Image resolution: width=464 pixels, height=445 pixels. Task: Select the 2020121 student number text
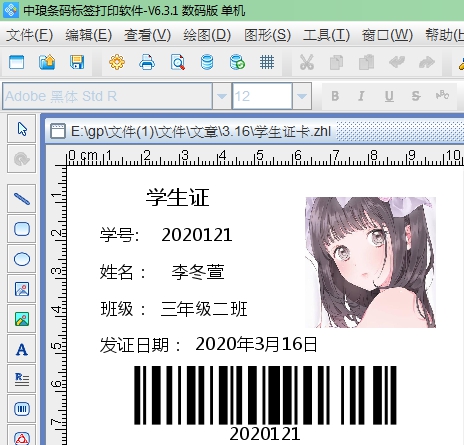(197, 235)
